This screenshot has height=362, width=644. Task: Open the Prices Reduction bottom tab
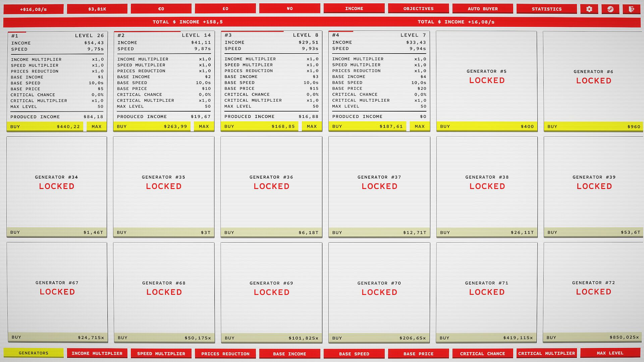pos(225,354)
